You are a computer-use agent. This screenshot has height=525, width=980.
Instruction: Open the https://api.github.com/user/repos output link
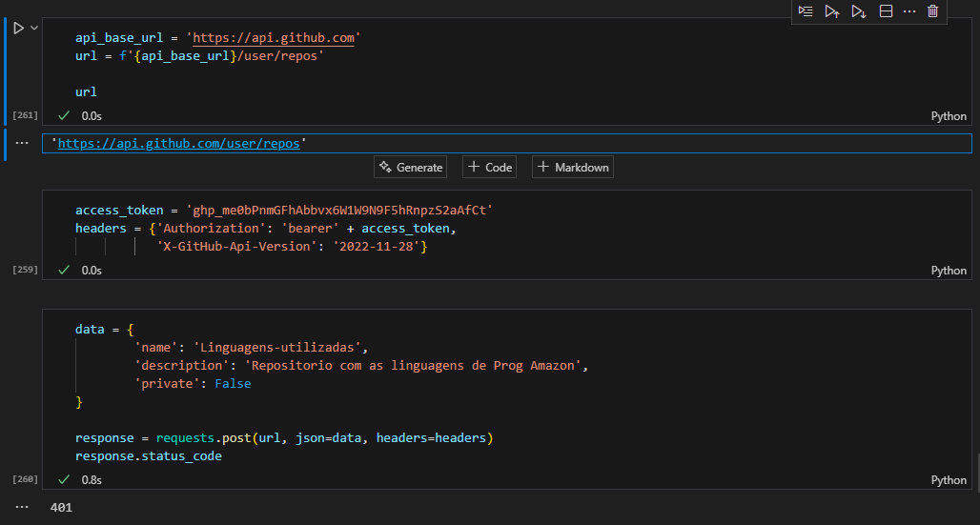pos(179,144)
